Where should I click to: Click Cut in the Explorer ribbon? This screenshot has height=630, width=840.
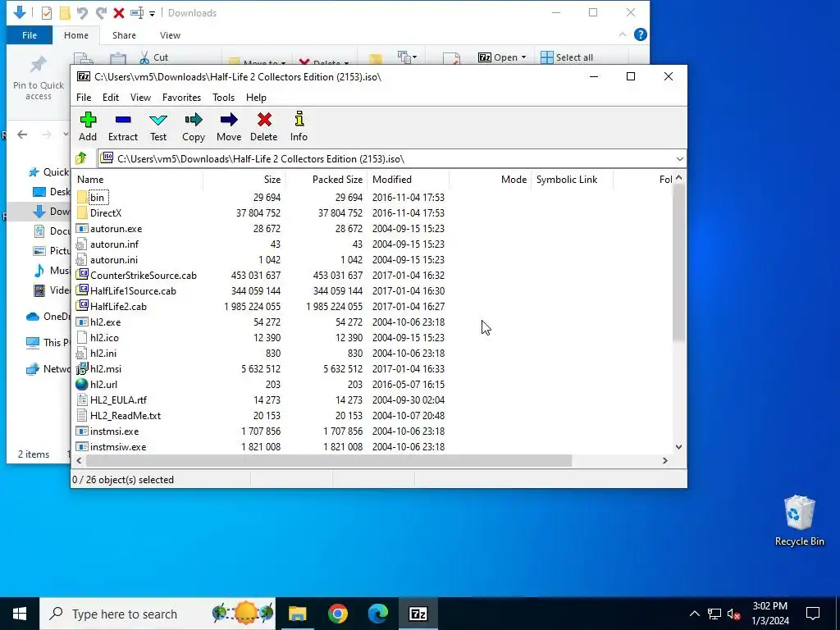(153, 57)
